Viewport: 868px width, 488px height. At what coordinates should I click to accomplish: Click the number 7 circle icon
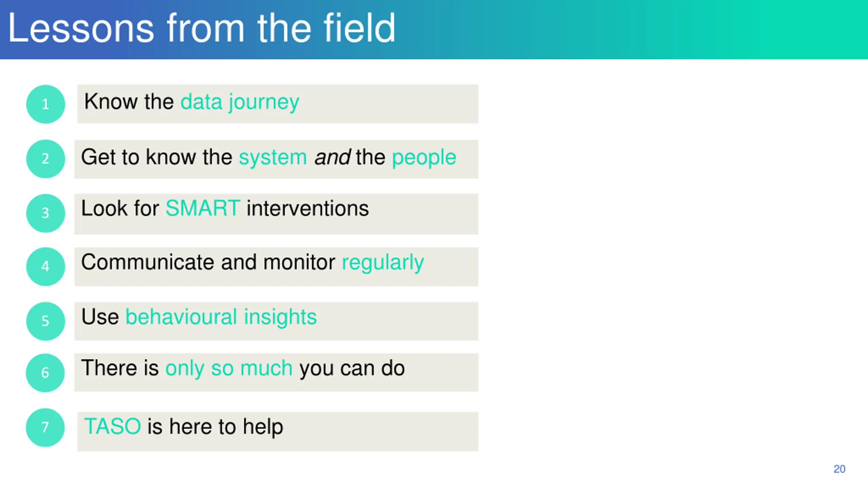point(45,427)
